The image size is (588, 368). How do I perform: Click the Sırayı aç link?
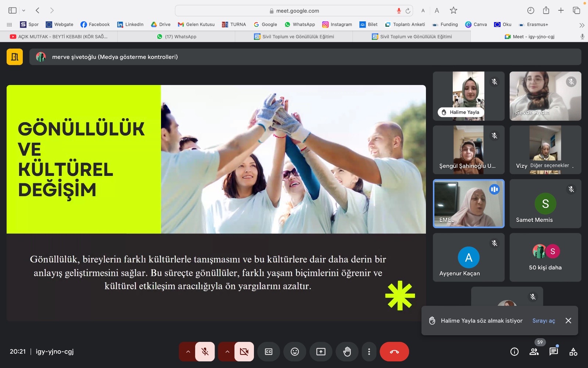click(x=544, y=321)
